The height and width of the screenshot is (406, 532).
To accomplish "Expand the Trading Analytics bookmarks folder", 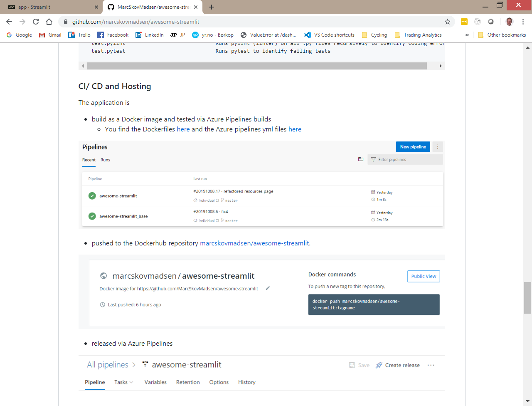I will [418, 35].
